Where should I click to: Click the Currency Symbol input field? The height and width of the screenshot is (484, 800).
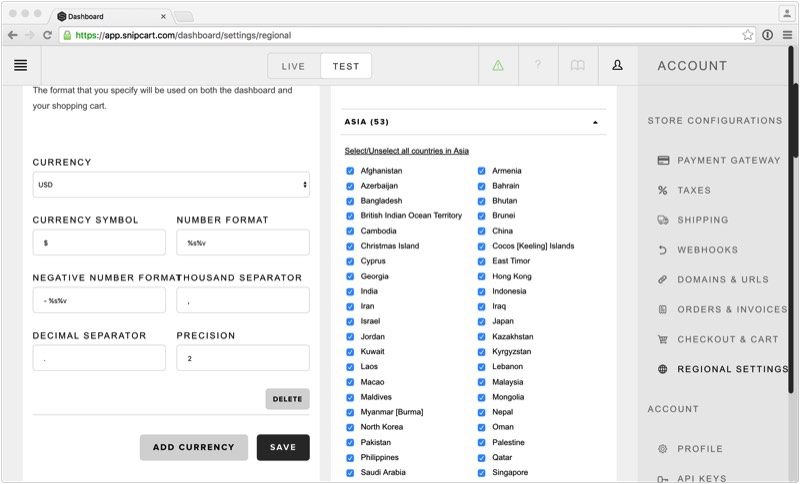99,242
